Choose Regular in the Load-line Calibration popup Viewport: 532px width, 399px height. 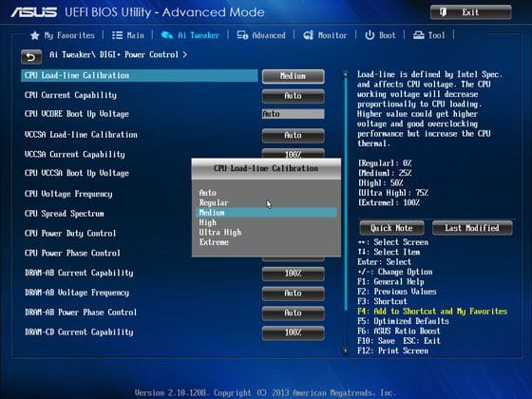tap(266, 202)
